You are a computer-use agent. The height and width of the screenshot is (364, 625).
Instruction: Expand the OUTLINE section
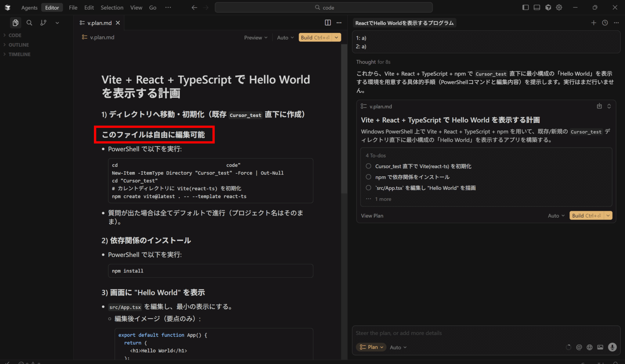pyautogui.click(x=18, y=45)
